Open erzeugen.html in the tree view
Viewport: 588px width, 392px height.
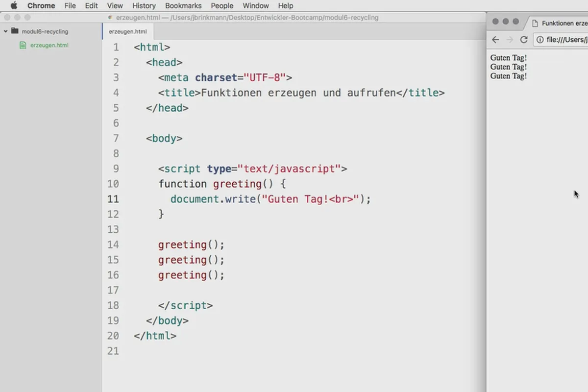[x=49, y=45]
